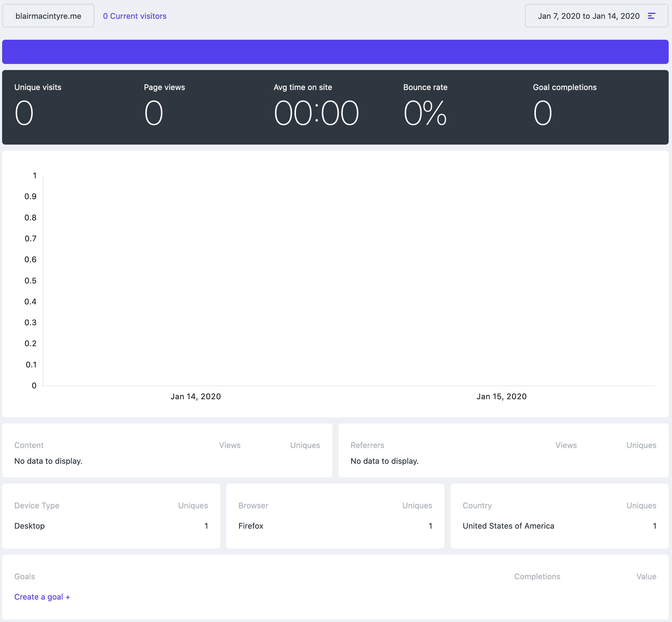Click the date range menu icon

tap(651, 16)
